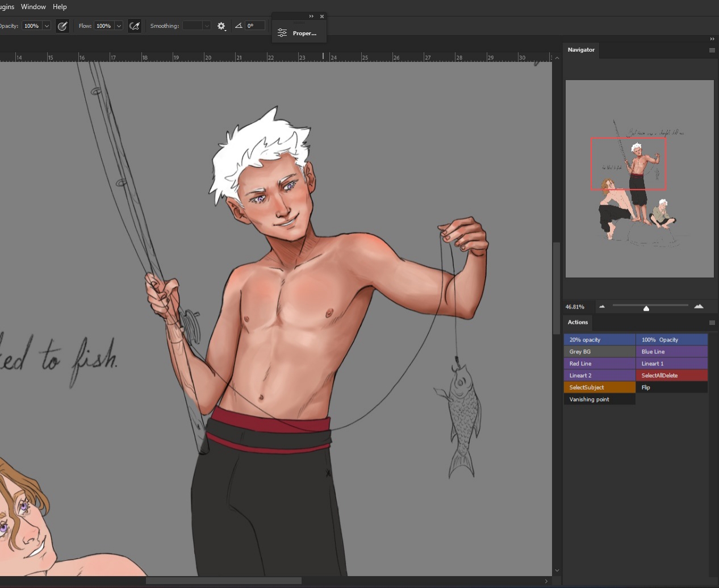Run the SelectSubject action
The width and height of the screenshot is (719, 588).
pyautogui.click(x=599, y=387)
